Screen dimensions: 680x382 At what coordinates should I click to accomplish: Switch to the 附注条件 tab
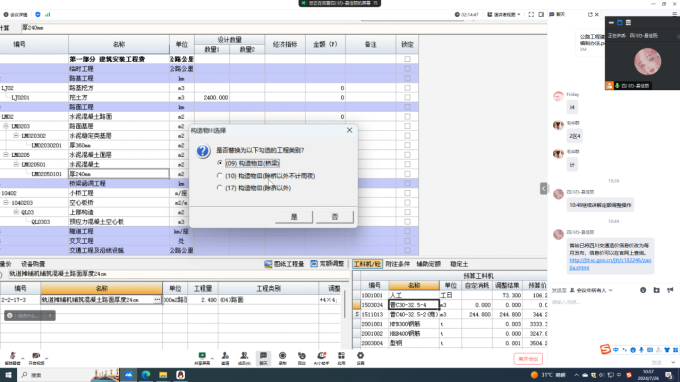point(397,264)
